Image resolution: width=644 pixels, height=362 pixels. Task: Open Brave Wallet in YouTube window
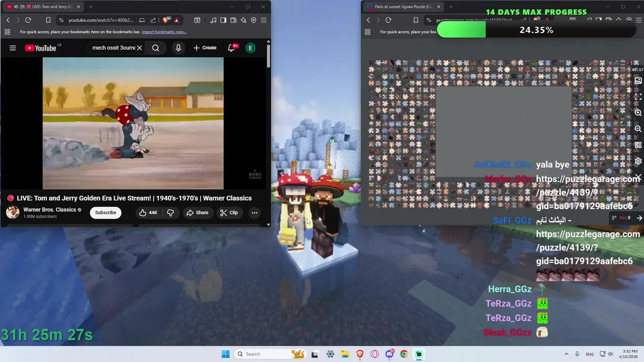point(233,20)
